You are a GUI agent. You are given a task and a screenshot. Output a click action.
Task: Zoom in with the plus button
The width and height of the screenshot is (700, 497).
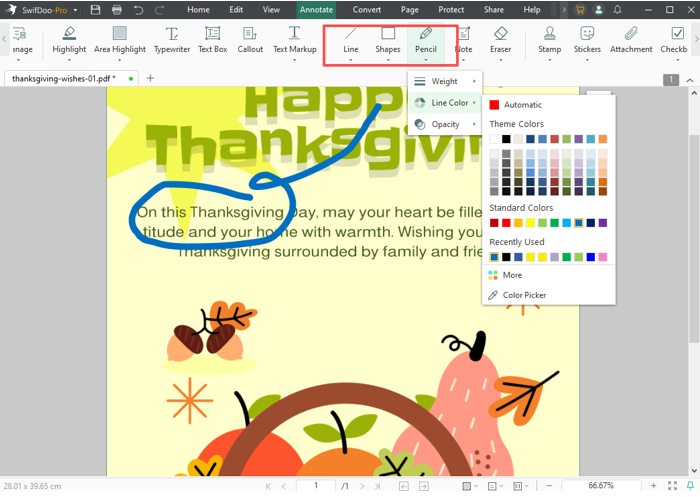tap(654, 486)
